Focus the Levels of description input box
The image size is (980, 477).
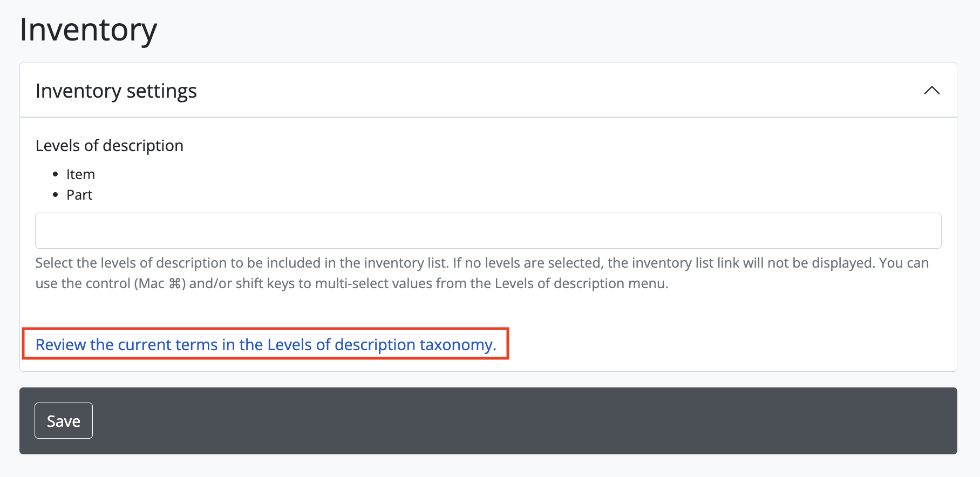[488, 230]
